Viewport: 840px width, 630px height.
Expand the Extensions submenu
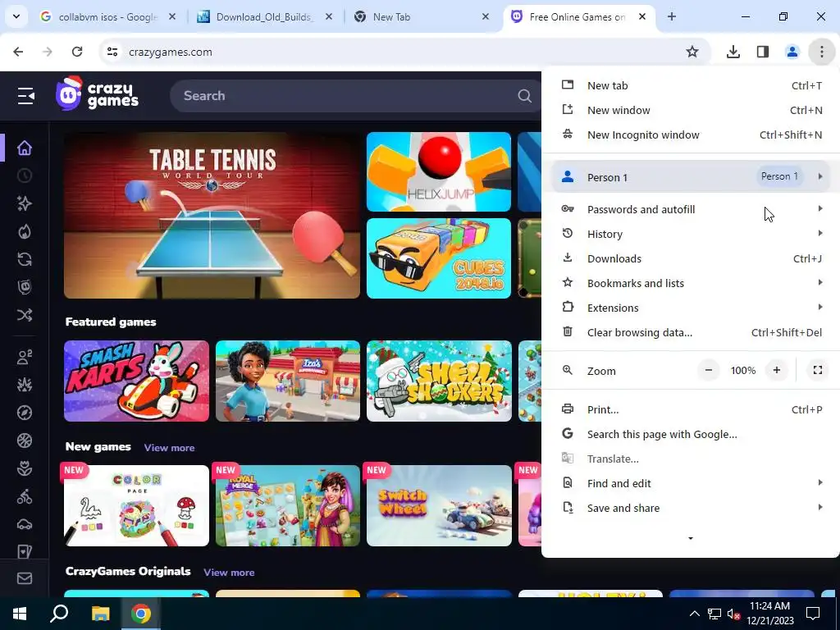coord(691,308)
